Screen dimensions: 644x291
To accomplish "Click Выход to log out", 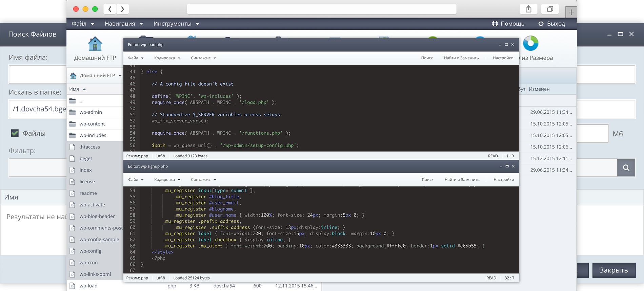I will point(551,24).
